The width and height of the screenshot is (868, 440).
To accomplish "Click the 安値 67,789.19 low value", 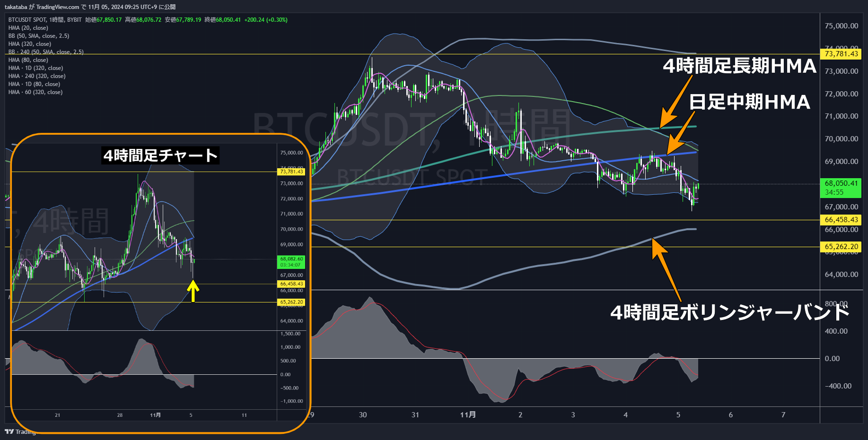I will pos(183,20).
